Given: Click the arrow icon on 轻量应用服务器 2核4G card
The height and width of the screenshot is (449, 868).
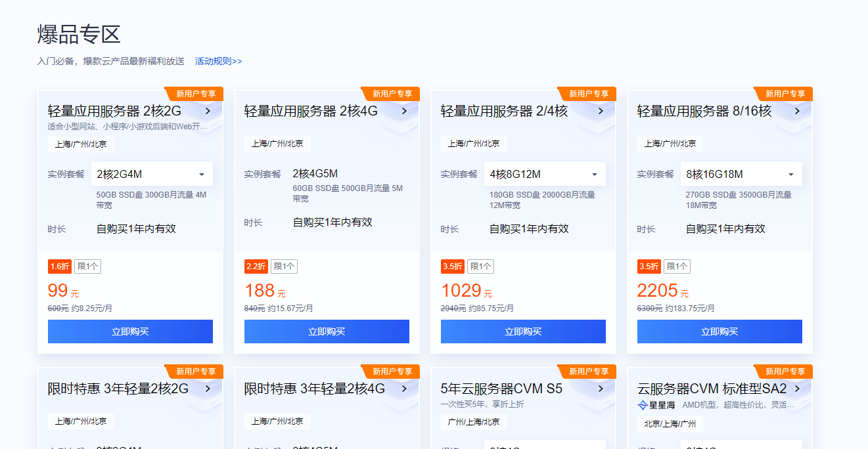Looking at the screenshot, I should tap(404, 112).
